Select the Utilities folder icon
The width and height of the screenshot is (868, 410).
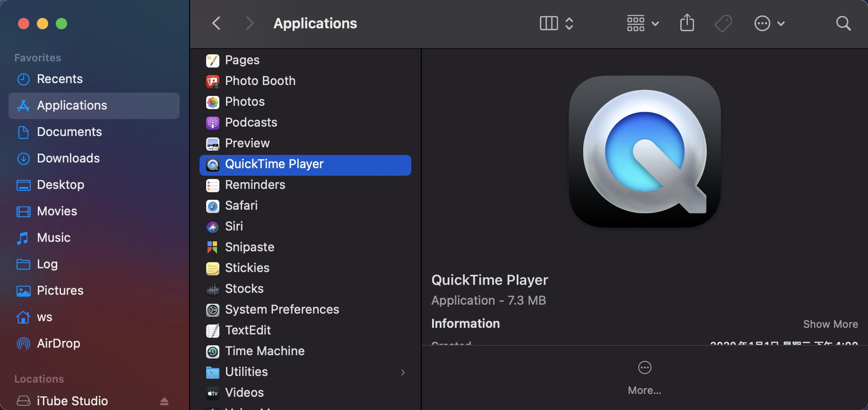[213, 372]
